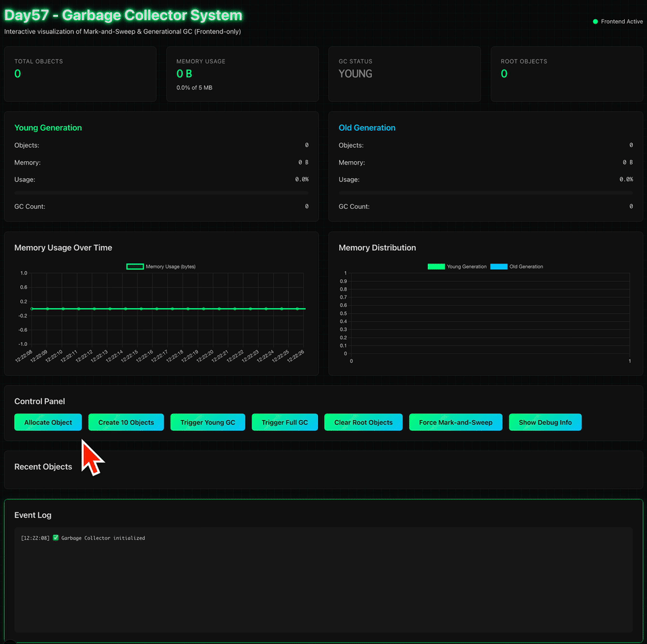Click the 12:22:08 time axis label

tap(24, 356)
